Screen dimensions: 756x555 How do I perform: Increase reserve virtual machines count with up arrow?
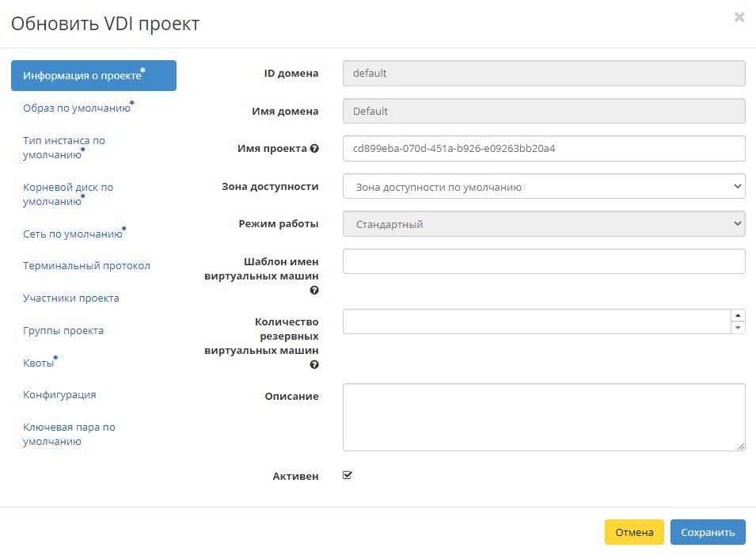tap(738, 315)
